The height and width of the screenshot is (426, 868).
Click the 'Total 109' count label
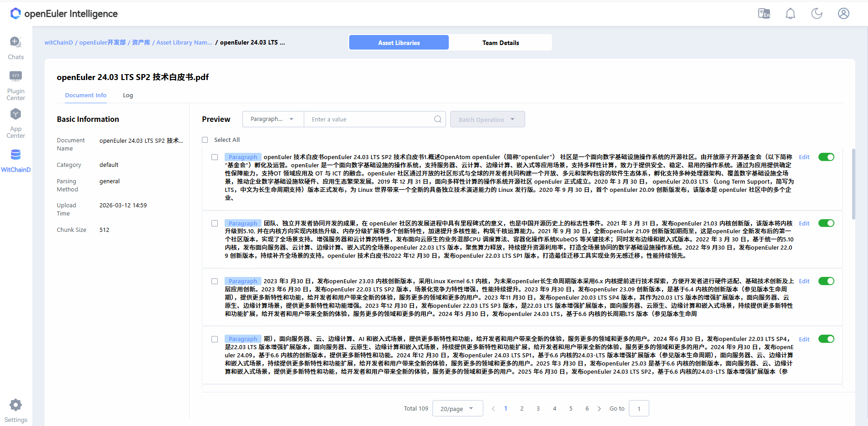click(416, 409)
